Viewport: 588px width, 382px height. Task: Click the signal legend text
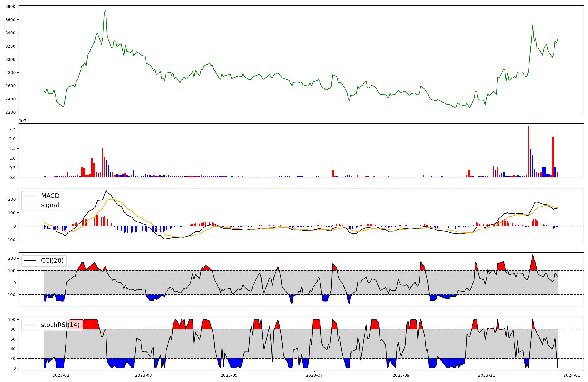[50, 205]
